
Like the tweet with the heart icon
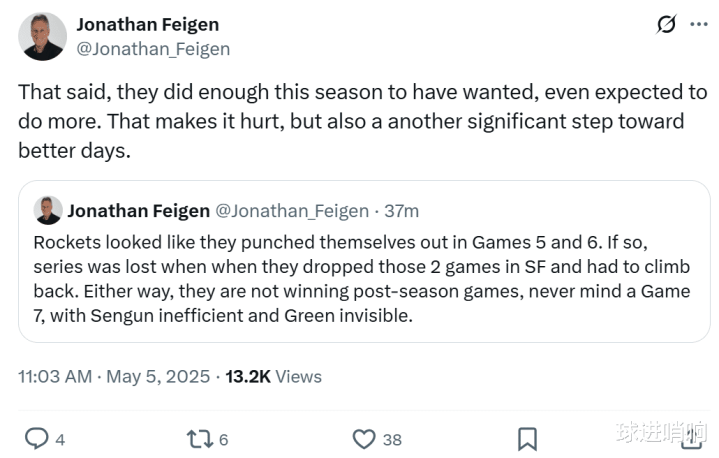pyautogui.click(x=364, y=438)
